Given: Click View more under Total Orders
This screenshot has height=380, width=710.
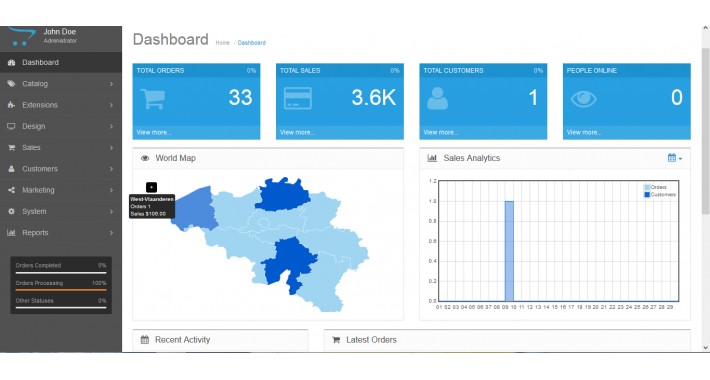Looking at the screenshot, I should (x=154, y=132).
